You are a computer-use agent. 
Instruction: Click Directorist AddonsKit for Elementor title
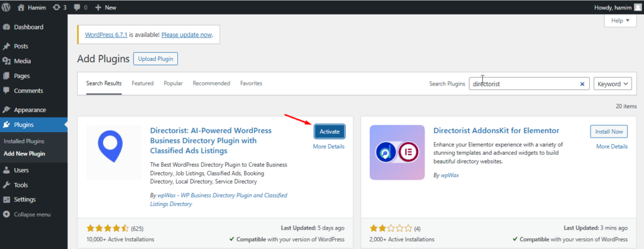pyautogui.click(x=497, y=131)
